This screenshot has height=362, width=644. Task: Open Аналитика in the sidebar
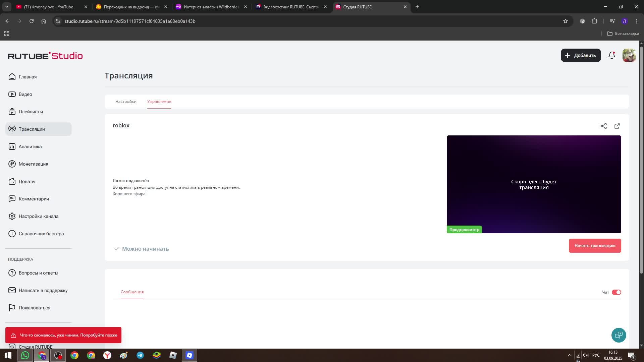point(30,146)
